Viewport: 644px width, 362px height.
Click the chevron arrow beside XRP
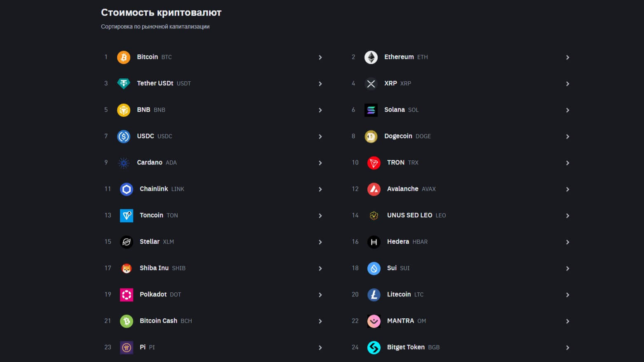(x=568, y=84)
